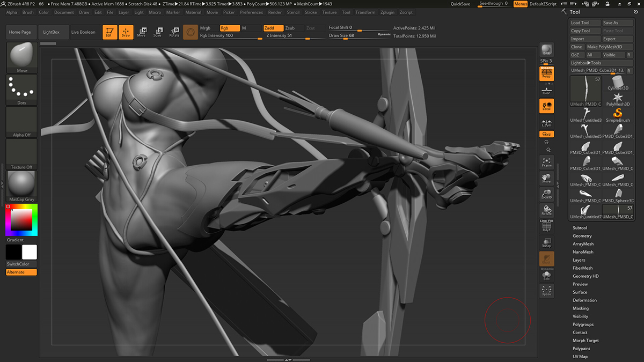The image size is (644, 362).
Task: Open the Render menu
Action: coord(275,12)
